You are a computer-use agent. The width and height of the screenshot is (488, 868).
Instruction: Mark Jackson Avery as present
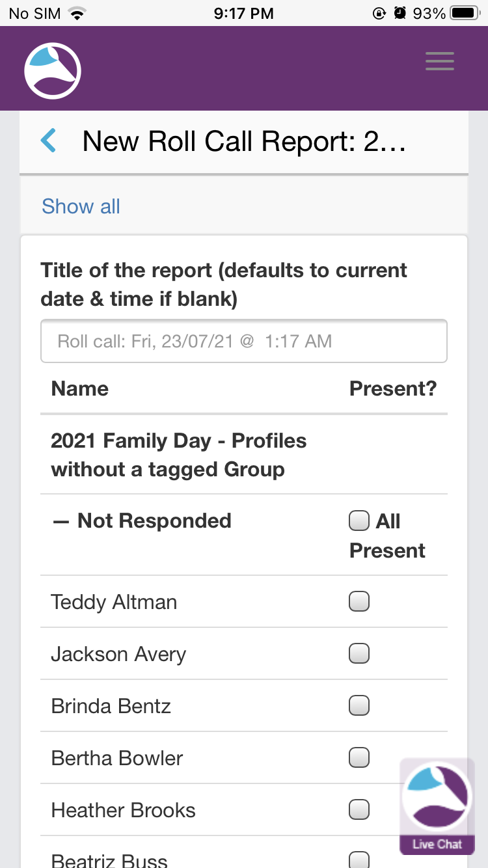(x=359, y=653)
